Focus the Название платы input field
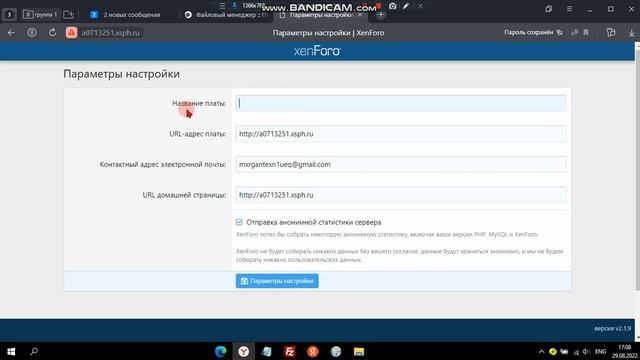The height and width of the screenshot is (360, 640). pos(401,103)
